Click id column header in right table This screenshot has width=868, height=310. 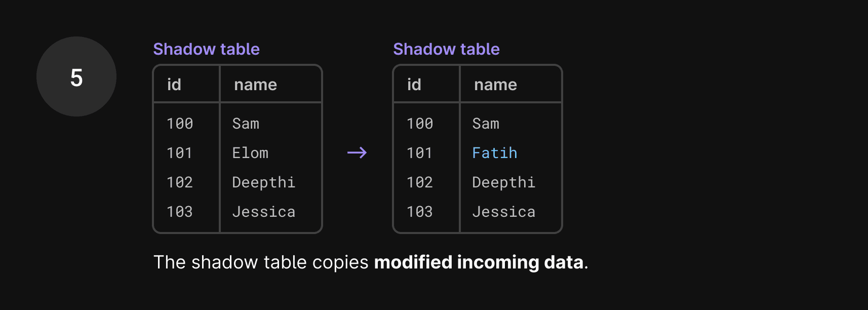point(414,84)
